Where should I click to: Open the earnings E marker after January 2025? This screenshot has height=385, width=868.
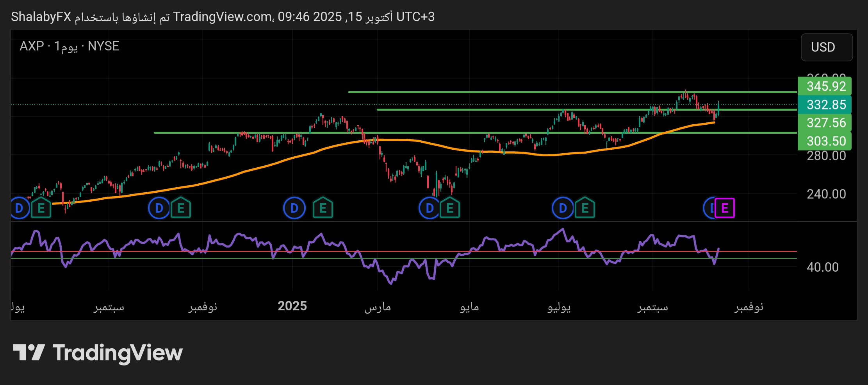click(x=323, y=208)
